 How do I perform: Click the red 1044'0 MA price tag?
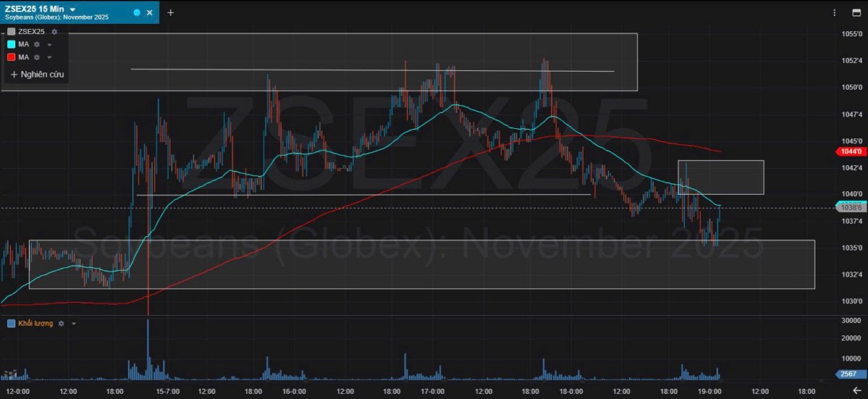coord(851,151)
